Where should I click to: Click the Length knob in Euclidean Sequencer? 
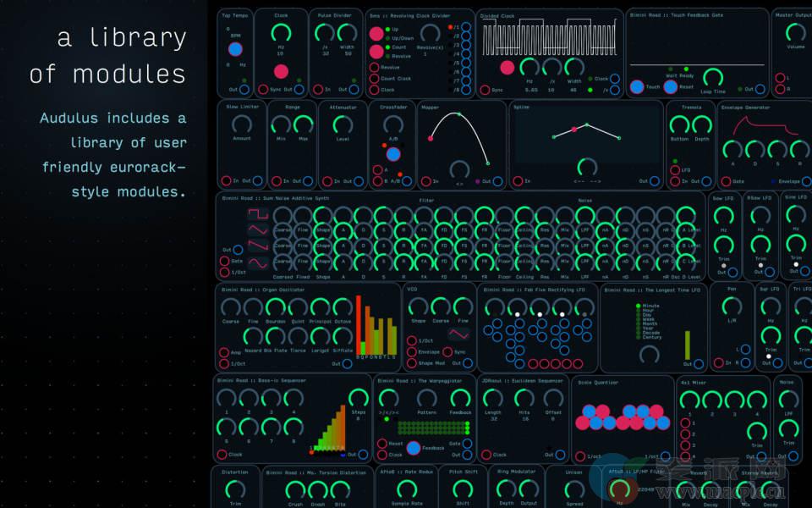click(x=493, y=398)
